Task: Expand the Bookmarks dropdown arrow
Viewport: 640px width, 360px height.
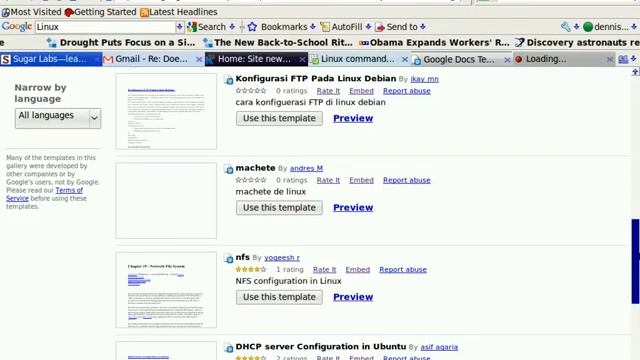Action: (313, 27)
